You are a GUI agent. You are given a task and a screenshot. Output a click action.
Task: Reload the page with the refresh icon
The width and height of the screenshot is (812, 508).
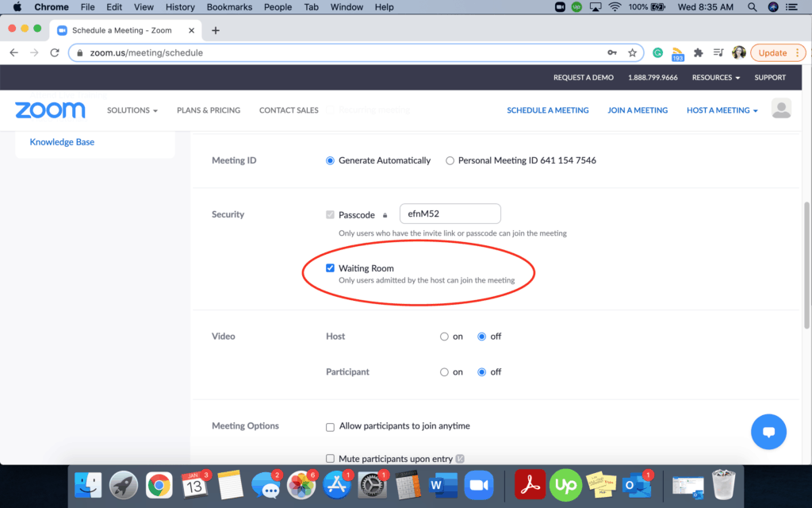55,53
